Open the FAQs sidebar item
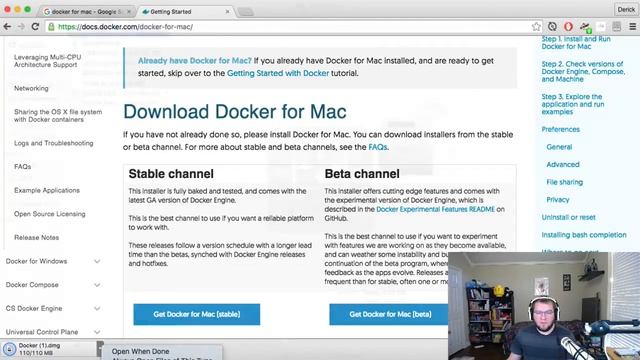The height and width of the screenshot is (360, 640). click(x=22, y=167)
